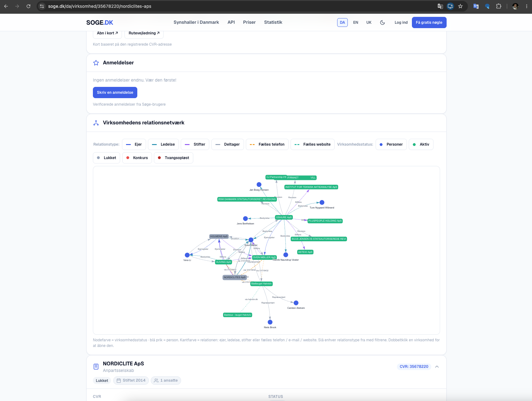Switch to dark mode with moon icon
This screenshot has height=401, width=532.
383,23
